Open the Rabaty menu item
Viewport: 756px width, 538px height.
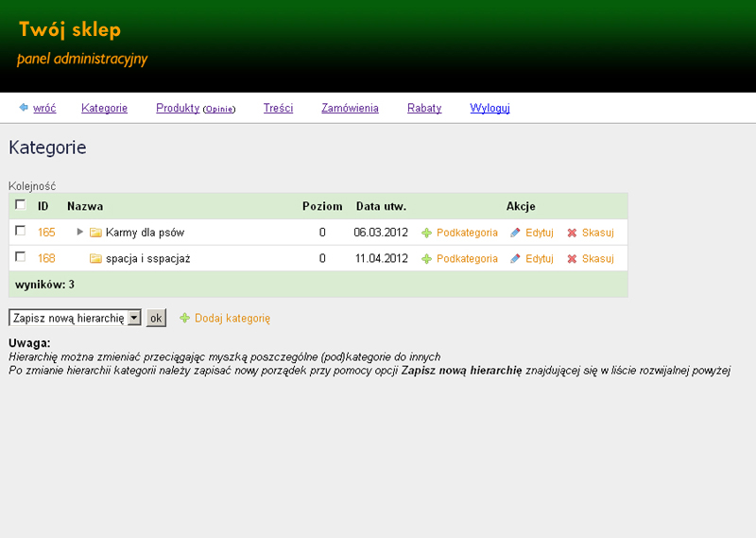(424, 109)
